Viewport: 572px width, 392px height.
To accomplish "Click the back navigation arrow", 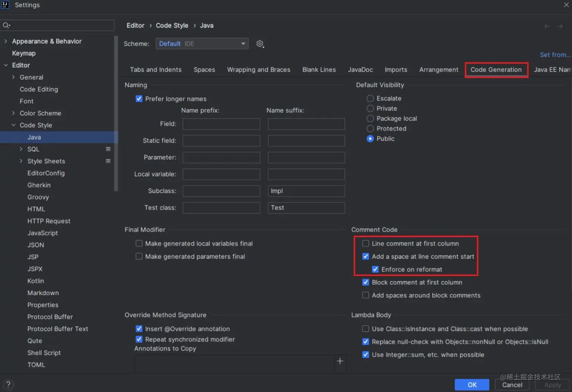I will point(547,26).
